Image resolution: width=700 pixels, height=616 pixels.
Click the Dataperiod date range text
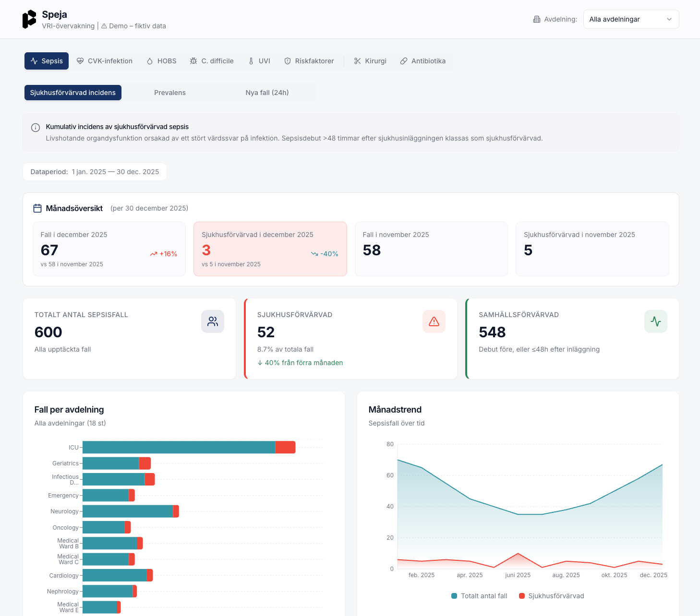pyautogui.click(x=115, y=172)
